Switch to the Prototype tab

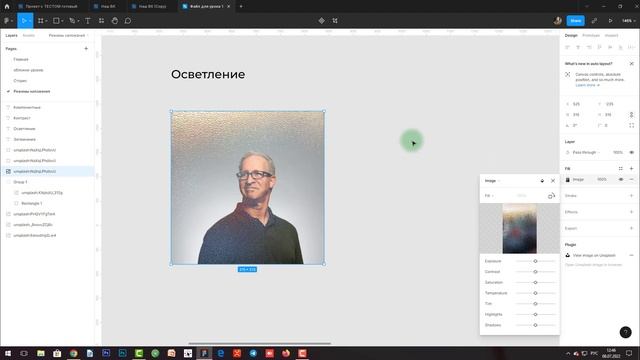(591, 36)
